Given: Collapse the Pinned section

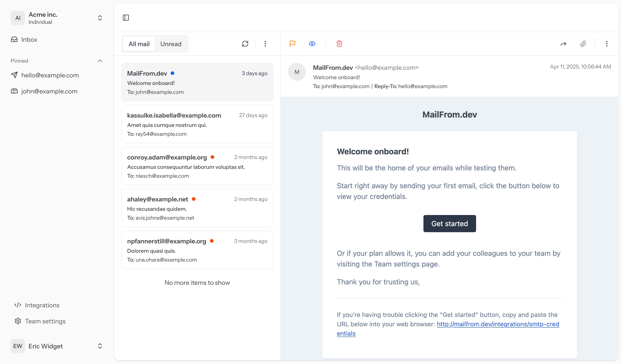Looking at the screenshot, I should 100,61.
